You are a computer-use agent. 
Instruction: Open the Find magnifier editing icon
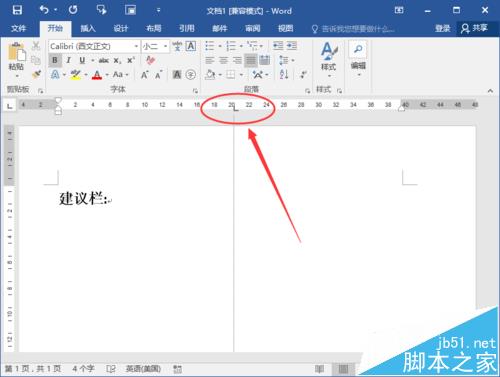coord(358,49)
